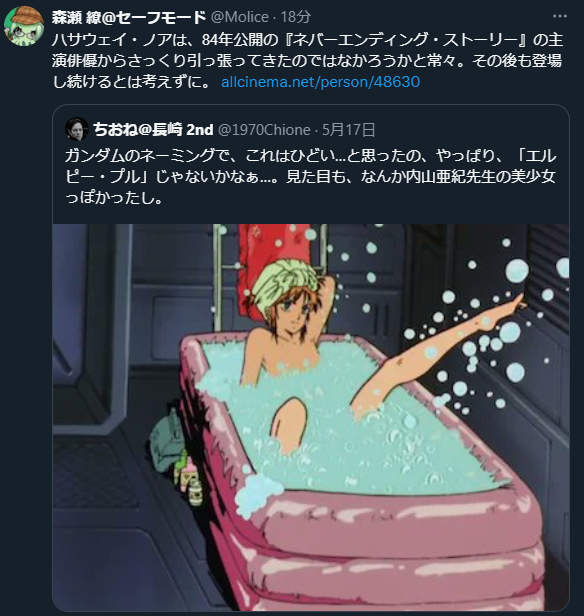Click the quoted author name ちおね@長崎 2nd
This screenshot has width=584, height=616.
click(153, 129)
